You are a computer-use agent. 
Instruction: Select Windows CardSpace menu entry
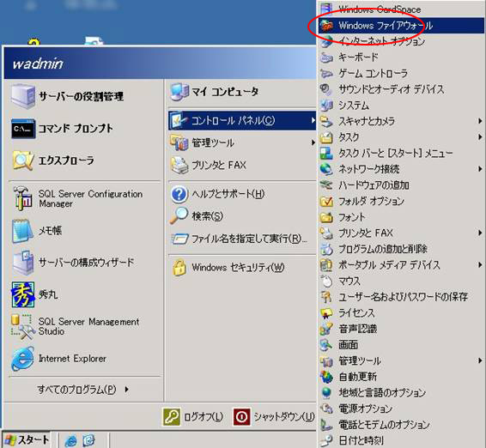(401, 9)
